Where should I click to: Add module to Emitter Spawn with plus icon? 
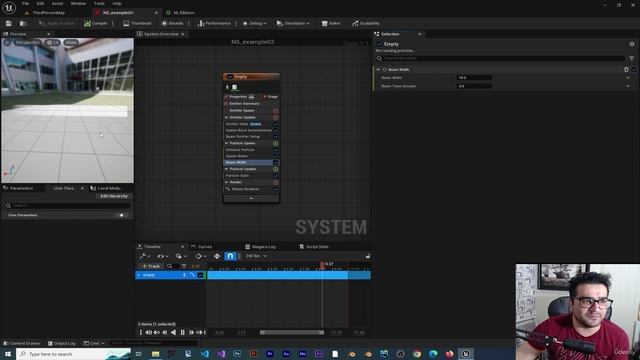point(276,111)
